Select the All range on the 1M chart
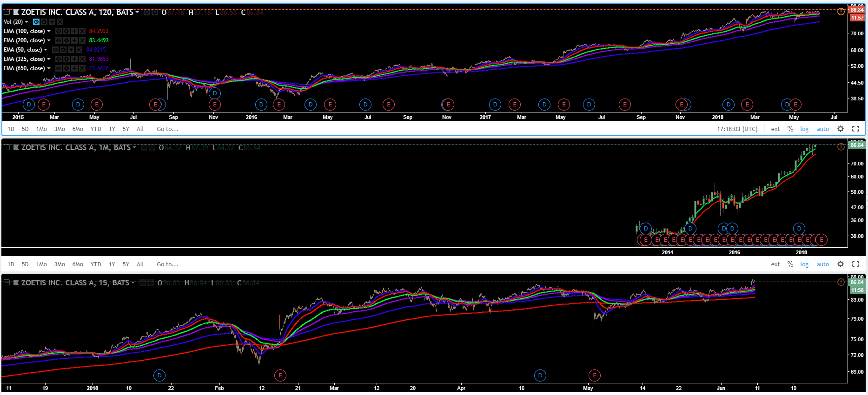This screenshot has height=395, width=868. pyautogui.click(x=140, y=264)
